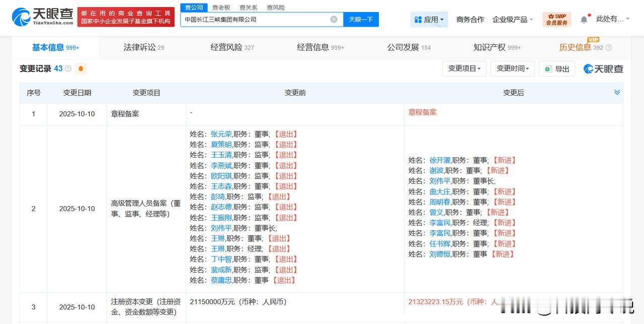Click help icon next to 历史信息 392
Viewport: 644px width, 324px height.
tap(609, 48)
